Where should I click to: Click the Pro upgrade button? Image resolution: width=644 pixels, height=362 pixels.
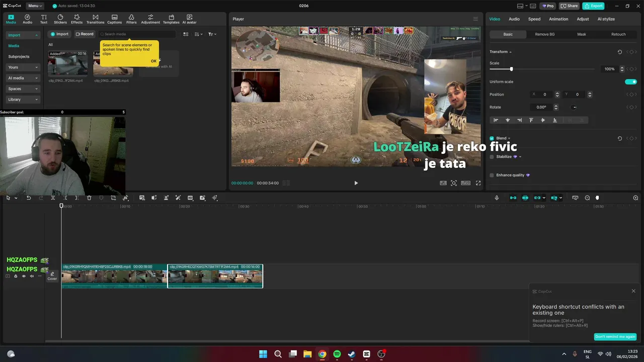coord(547,6)
